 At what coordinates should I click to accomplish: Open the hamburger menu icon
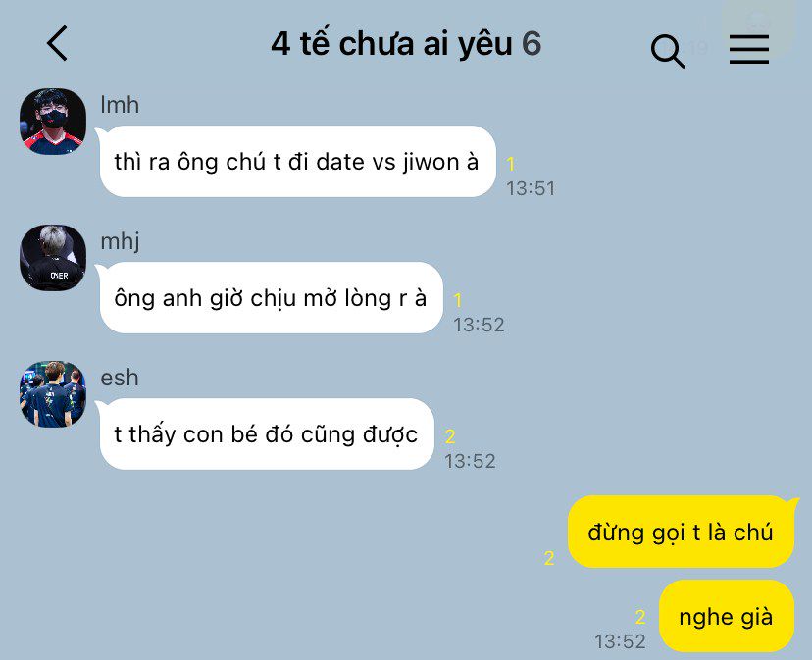click(x=749, y=49)
